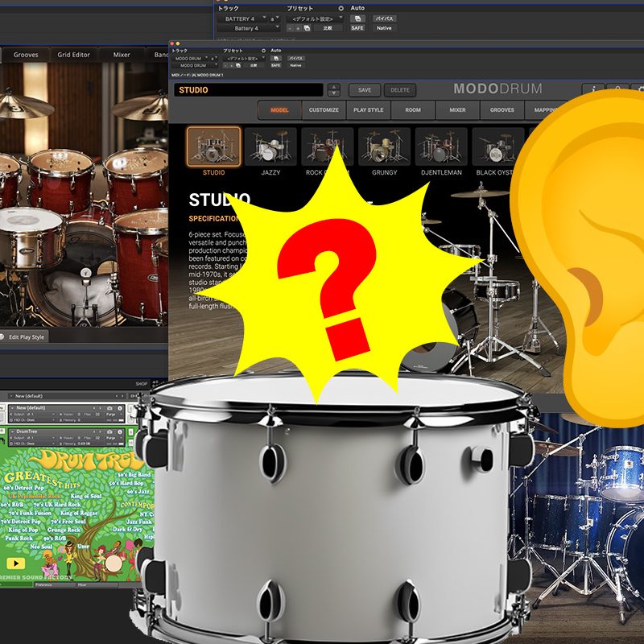644x644 pixels.
Task: Toggle bypass (バイパス) on BATTERY 4 plugin
Action: 386,18
